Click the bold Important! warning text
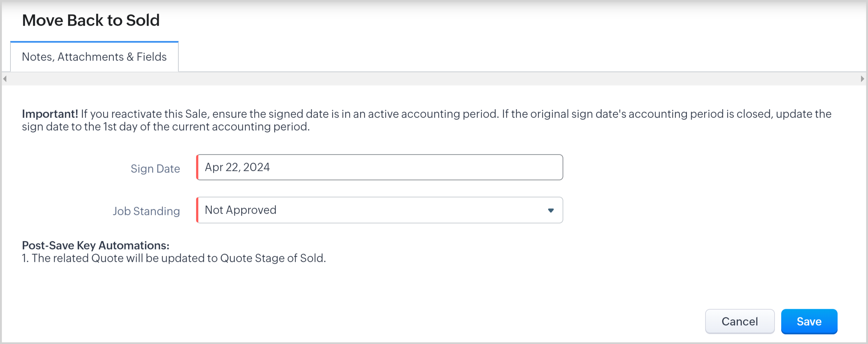 (x=50, y=114)
